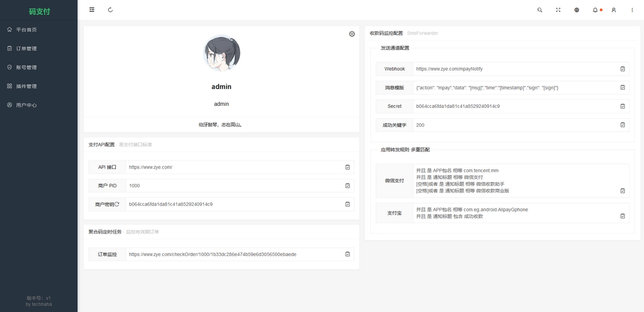This screenshot has height=312, width=644.
Task: Click the 码支付 logo title
Action: point(39,11)
